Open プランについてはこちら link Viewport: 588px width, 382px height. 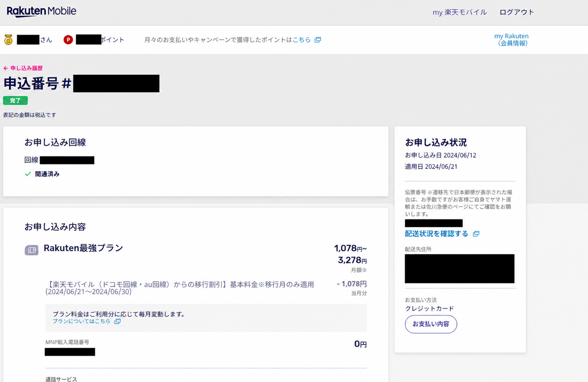(x=81, y=321)
